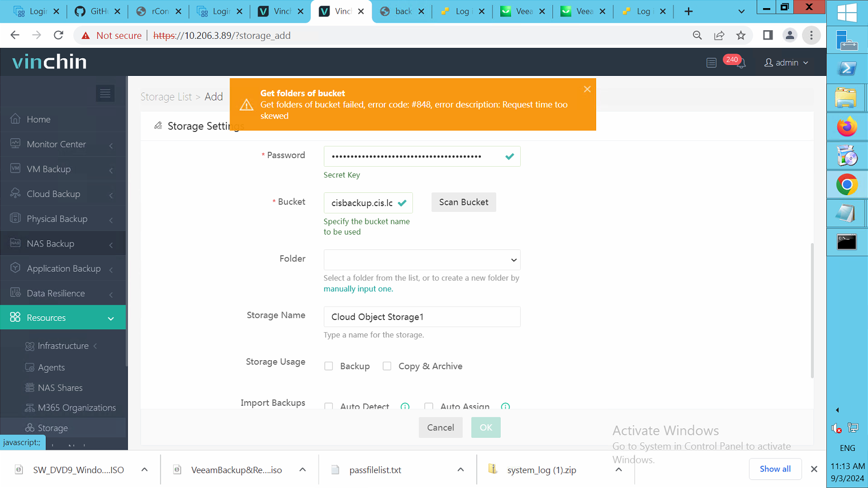Bookmark this page with the star icon
Image resolution: width=868 pixels, height=488 pixels.
(741, 35)
